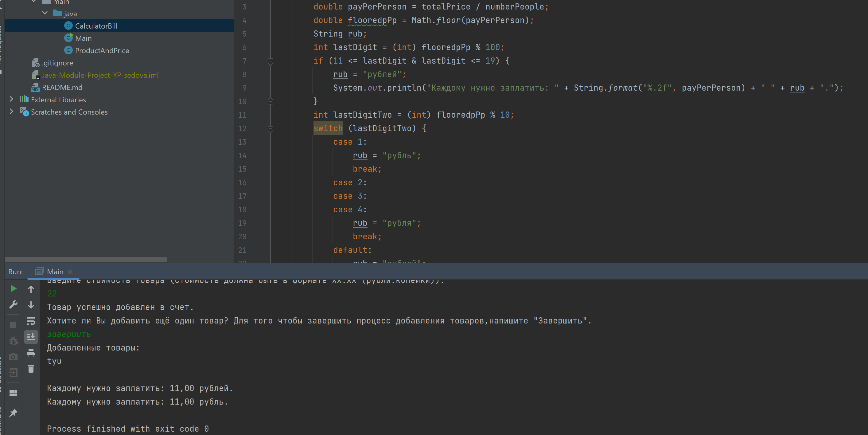
Task: Click fold end marker at line 10
Action: pos(270,101)
